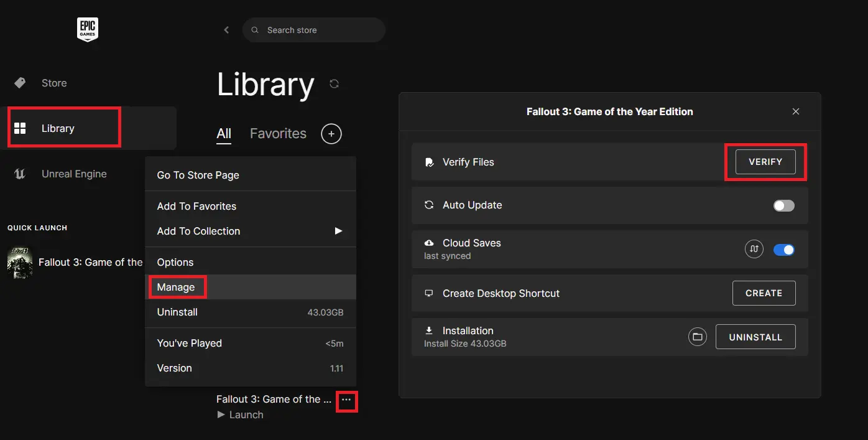Select Go To Store Page from the menu

pos(197,175)
